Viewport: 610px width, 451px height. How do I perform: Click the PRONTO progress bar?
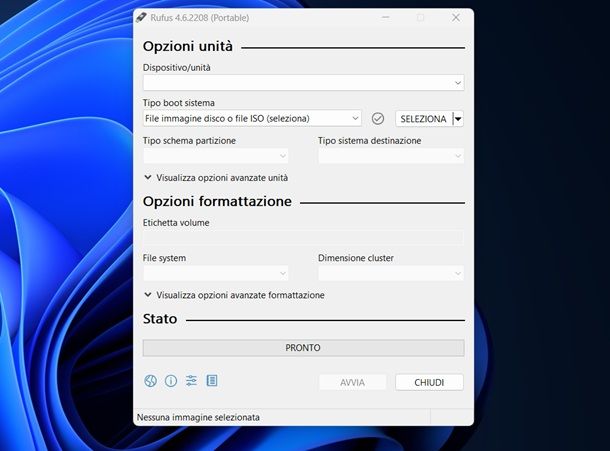(303, 348)
